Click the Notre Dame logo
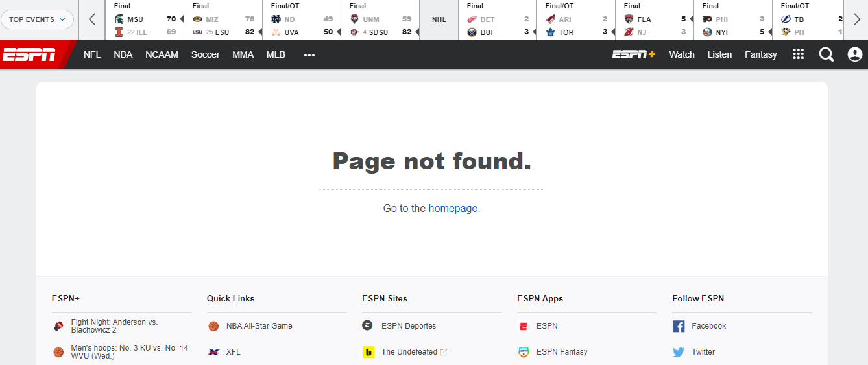This screenshot has width=868, height=365. point(276,19)
